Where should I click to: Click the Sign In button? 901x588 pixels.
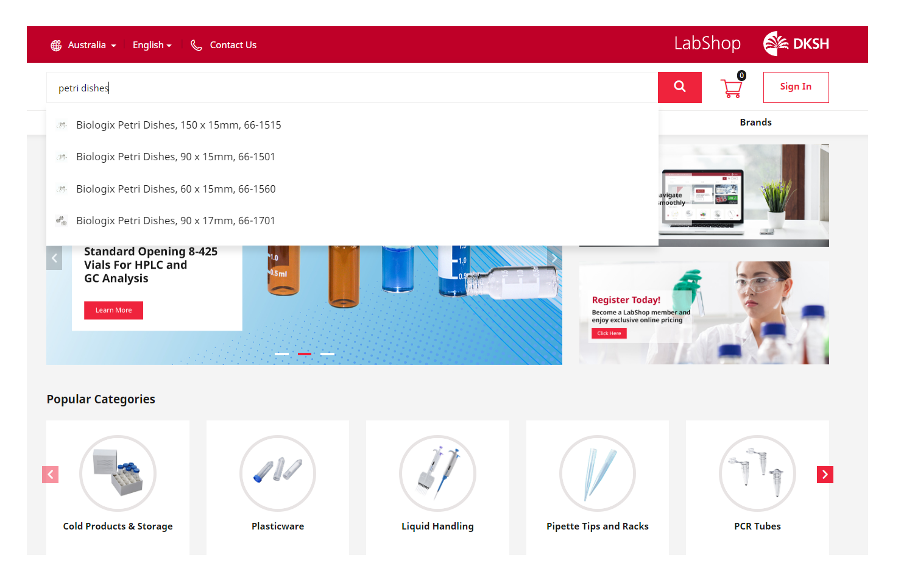click(x=796, y=87)
